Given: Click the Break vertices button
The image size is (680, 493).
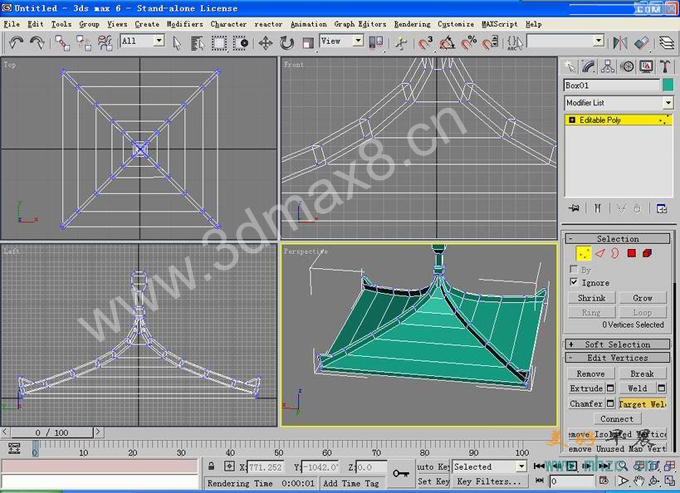Looking at the screenshot, I should point(642,373).
